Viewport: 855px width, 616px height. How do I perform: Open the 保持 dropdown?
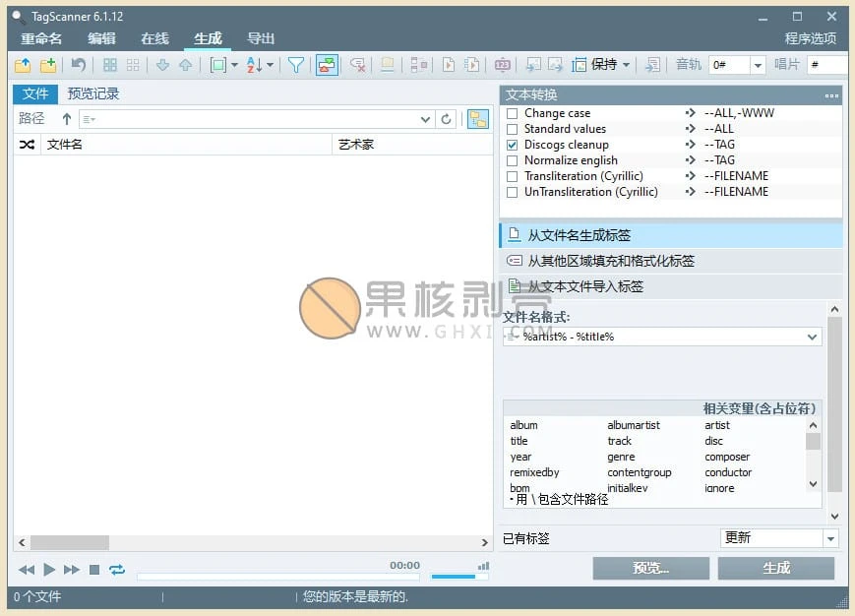626,65
